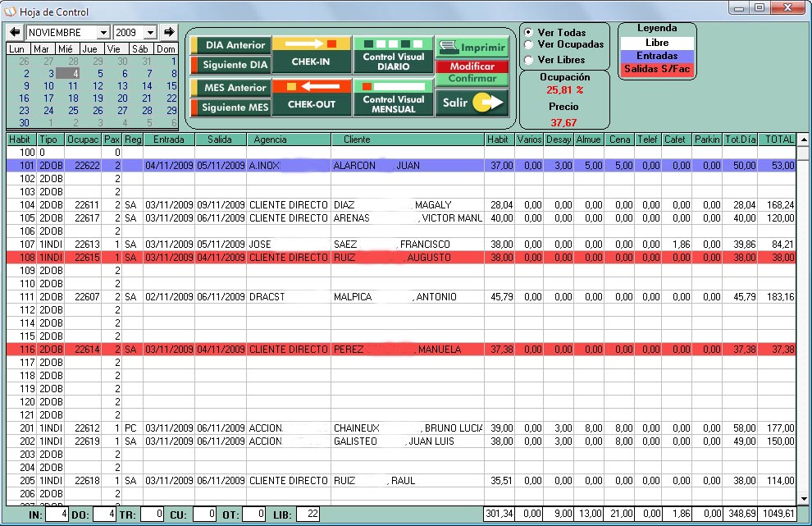Select day 4 in the calendar

pos(68,74)
